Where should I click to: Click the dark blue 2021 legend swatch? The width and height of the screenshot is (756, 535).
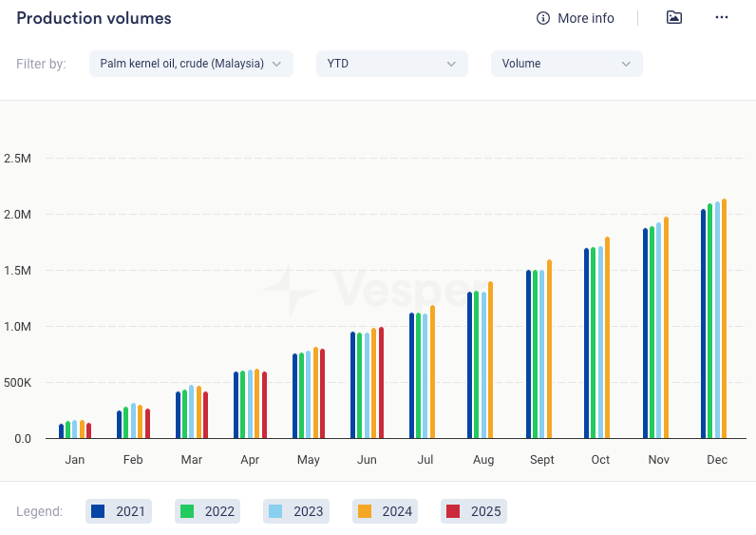[x=98, y=511]
